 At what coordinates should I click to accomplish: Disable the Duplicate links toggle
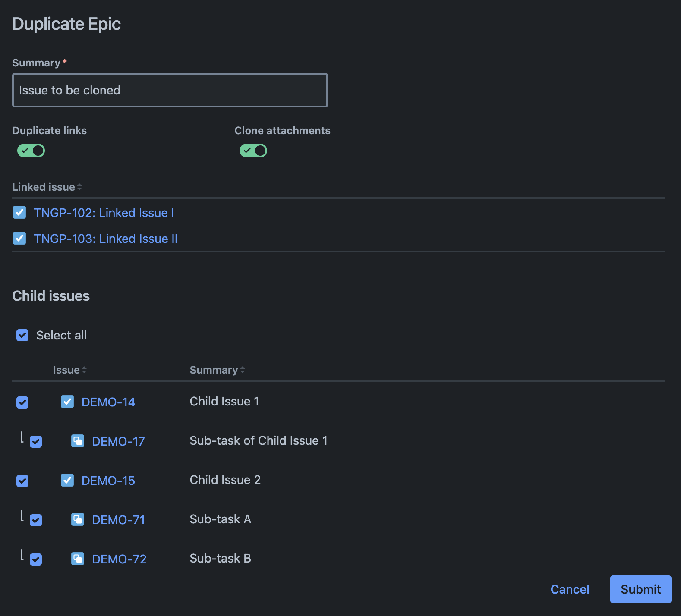click(31, 151)
